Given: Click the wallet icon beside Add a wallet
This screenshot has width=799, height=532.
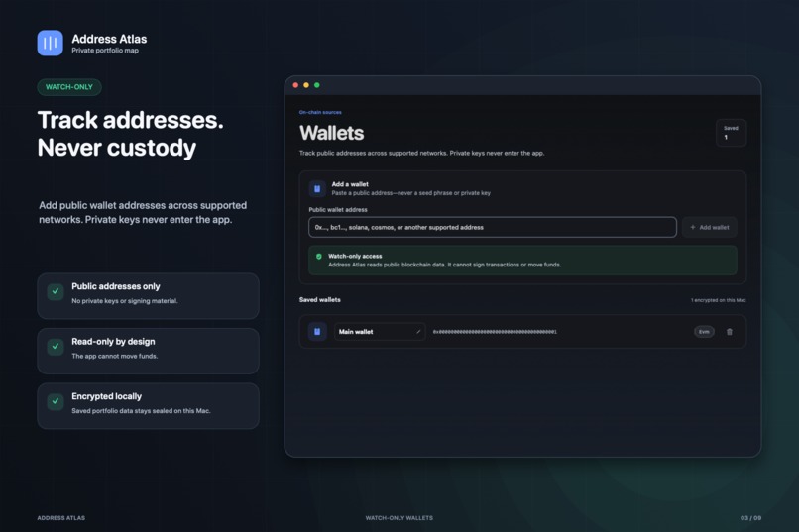Looking at the screenshot, I should coord(317,189).
